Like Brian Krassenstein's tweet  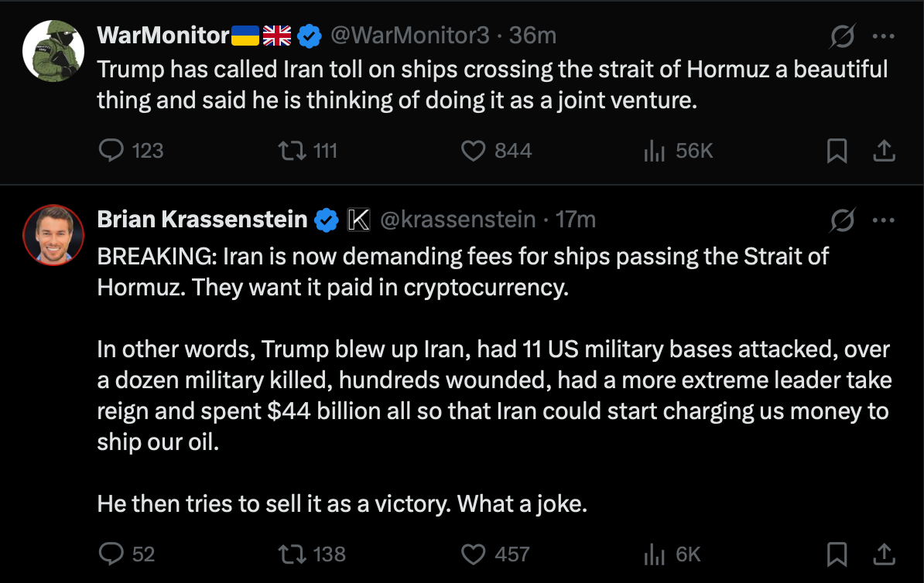click(x=473, y=554)
